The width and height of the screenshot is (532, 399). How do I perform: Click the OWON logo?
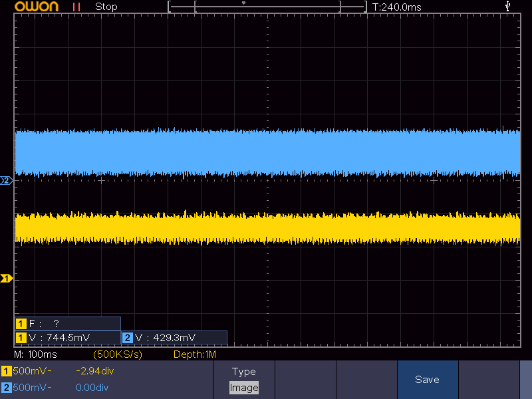tap(37, 7)
